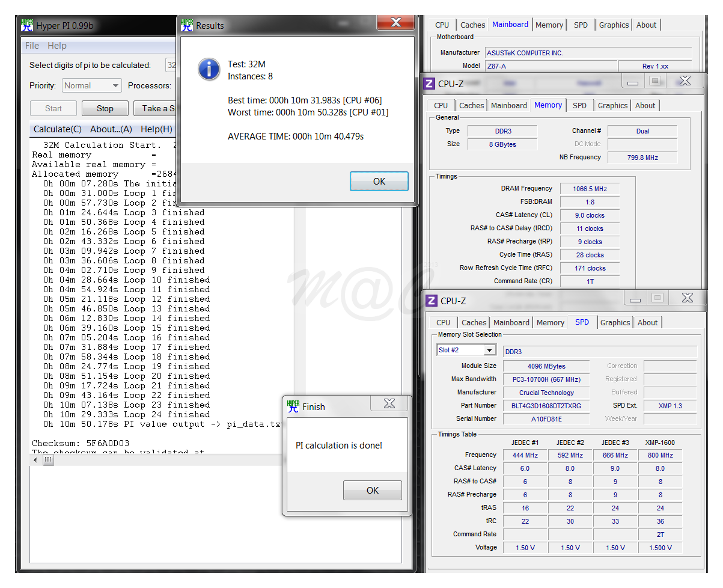
Task: Open the Graphics tab in the bottom CPU-Z window
Action: (615, 322)
